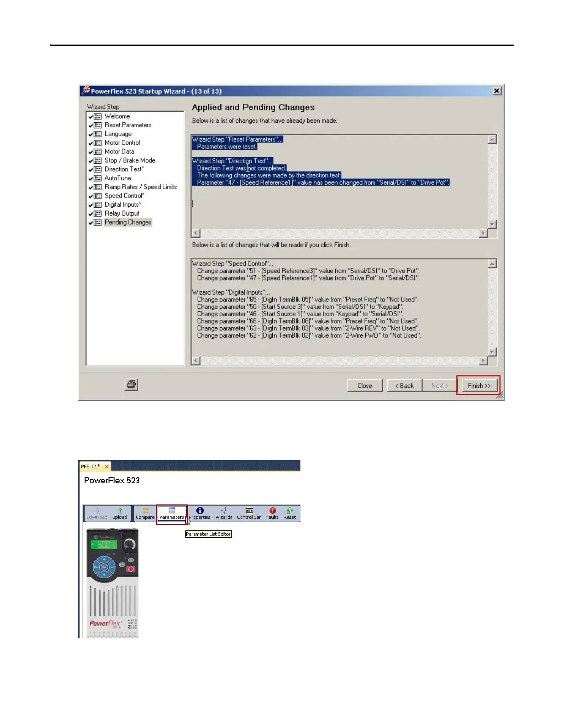The width and height of the screenshot is (563, 728).
Task: Click the Compare toolbar icon
Action: point(145,513)
